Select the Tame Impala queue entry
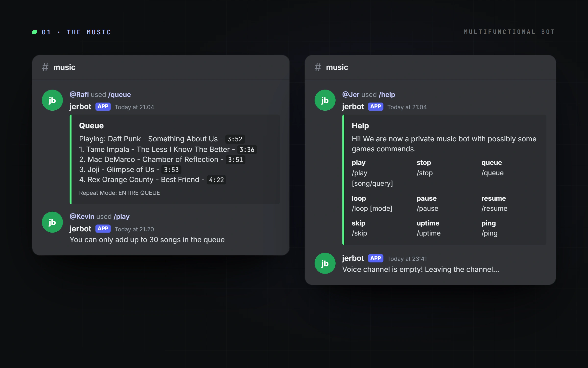The image size is (588, 368). click(x=168, y=149)
